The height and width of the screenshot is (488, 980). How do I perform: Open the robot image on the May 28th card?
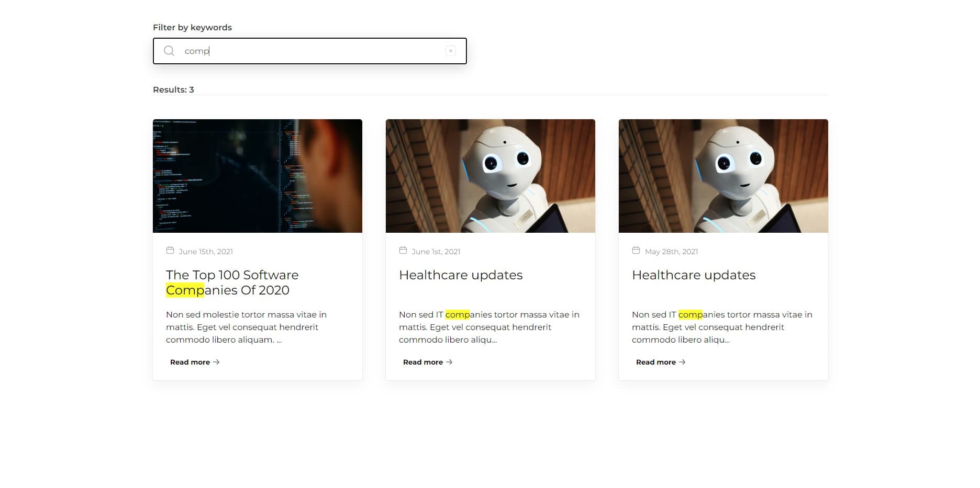723,176
